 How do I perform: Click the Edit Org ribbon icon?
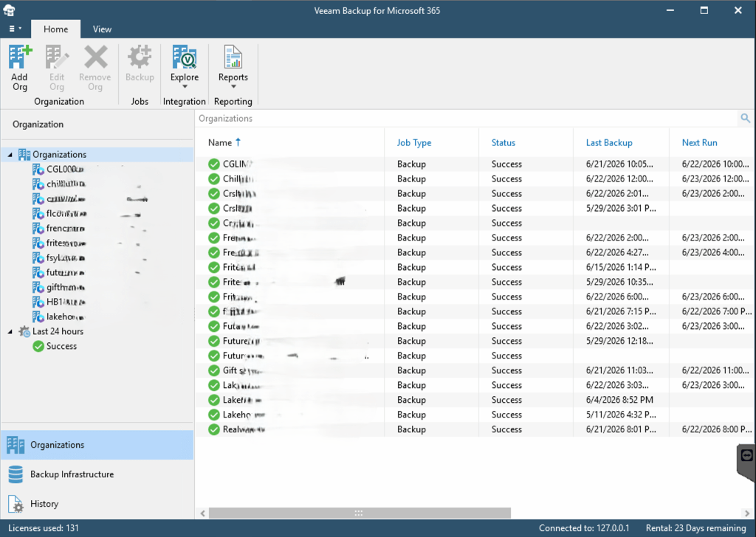57,58
